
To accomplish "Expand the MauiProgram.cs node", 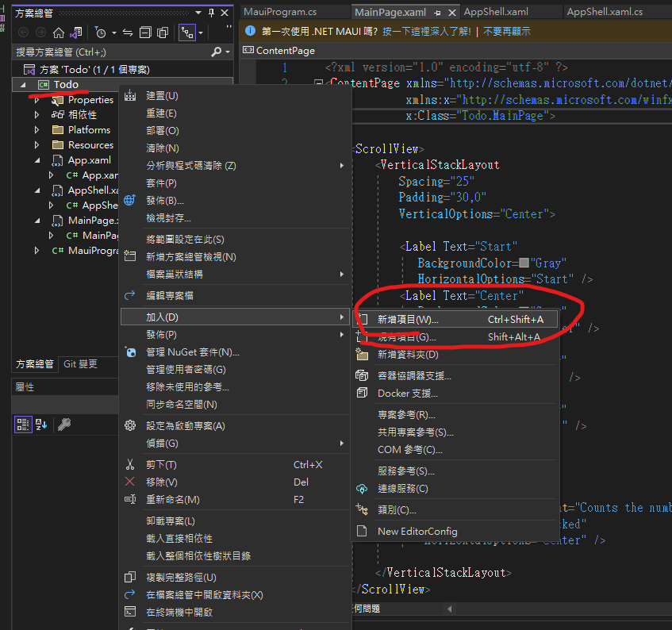I will 36,250.
